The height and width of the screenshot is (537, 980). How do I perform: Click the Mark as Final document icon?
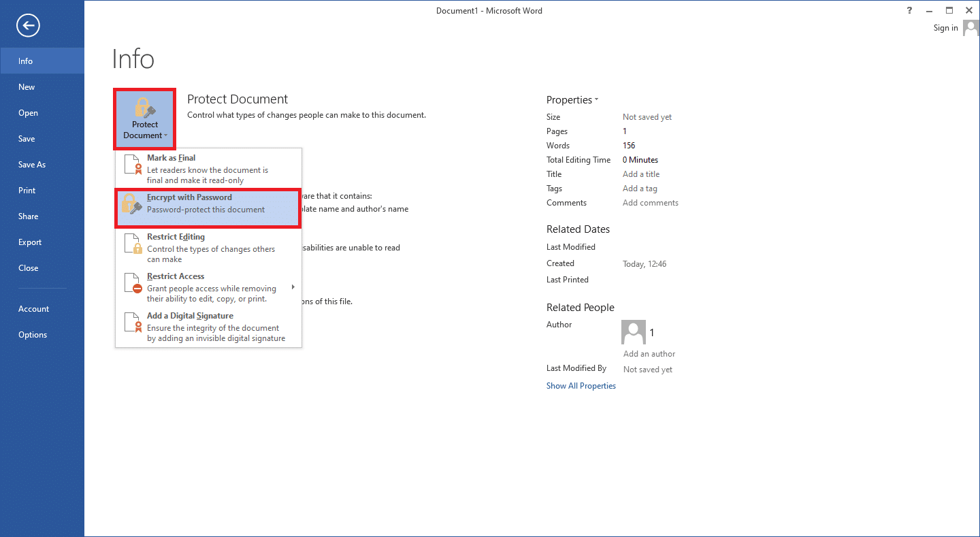[x=133, y=168]
